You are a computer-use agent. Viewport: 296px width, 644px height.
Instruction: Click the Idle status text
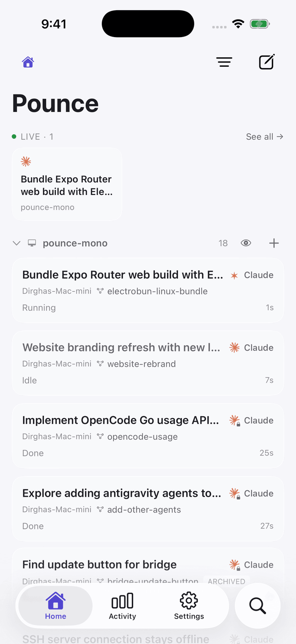pos(30,381)
